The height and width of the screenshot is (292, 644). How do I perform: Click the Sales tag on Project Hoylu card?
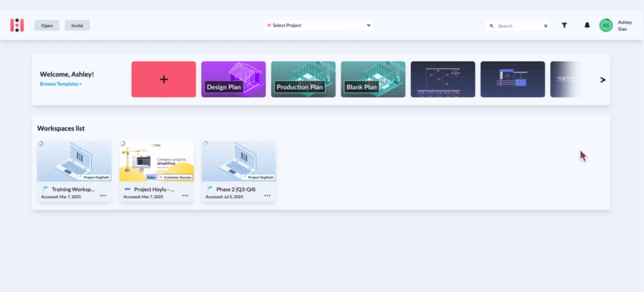coord(151,177)
